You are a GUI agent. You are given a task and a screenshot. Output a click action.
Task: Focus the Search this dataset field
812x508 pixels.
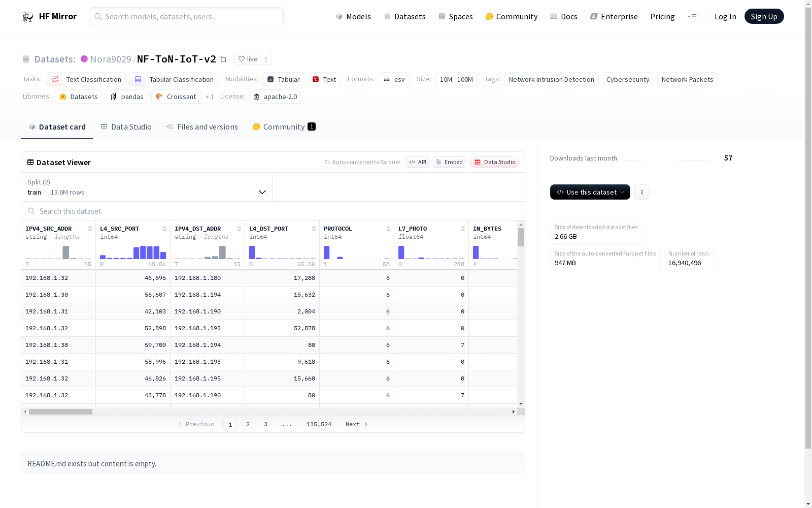click(273, 211)
